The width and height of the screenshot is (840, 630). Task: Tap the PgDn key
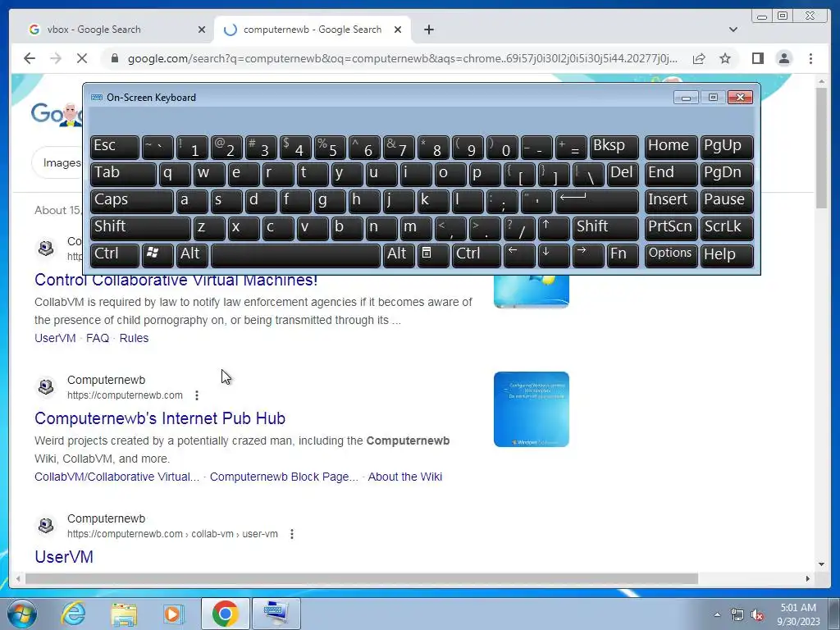pos(727,175)
